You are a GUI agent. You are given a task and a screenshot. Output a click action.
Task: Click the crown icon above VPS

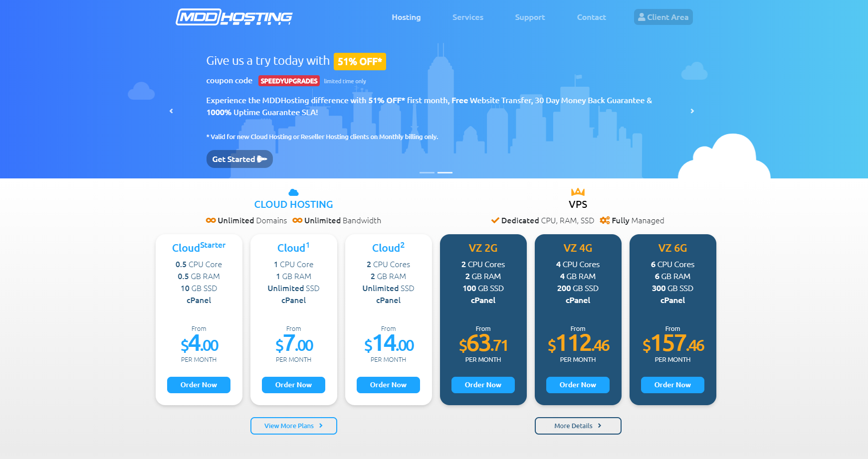[578, 192]
